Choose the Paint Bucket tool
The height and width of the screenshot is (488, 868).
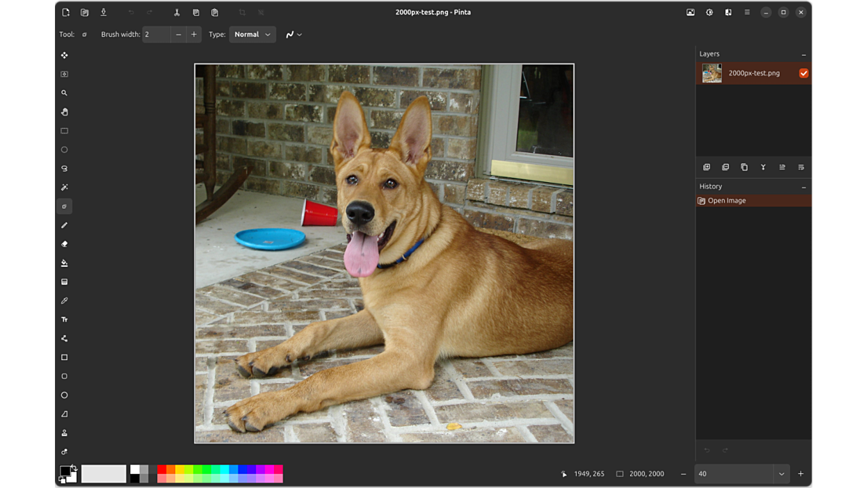(65, 263)
